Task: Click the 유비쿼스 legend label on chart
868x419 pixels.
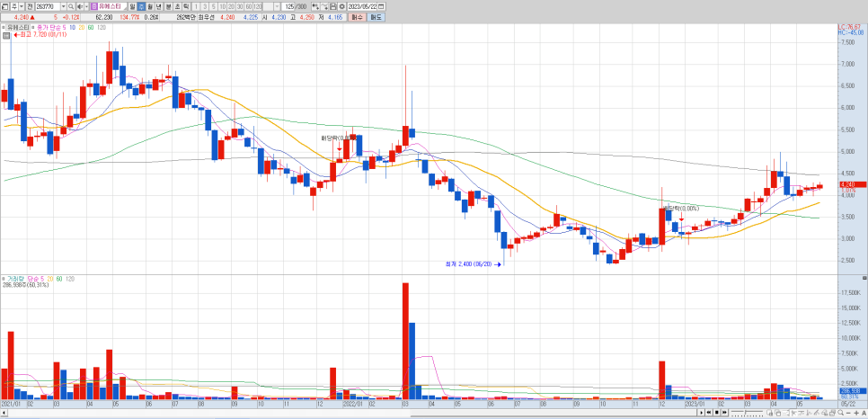Action: coord(17,27)
